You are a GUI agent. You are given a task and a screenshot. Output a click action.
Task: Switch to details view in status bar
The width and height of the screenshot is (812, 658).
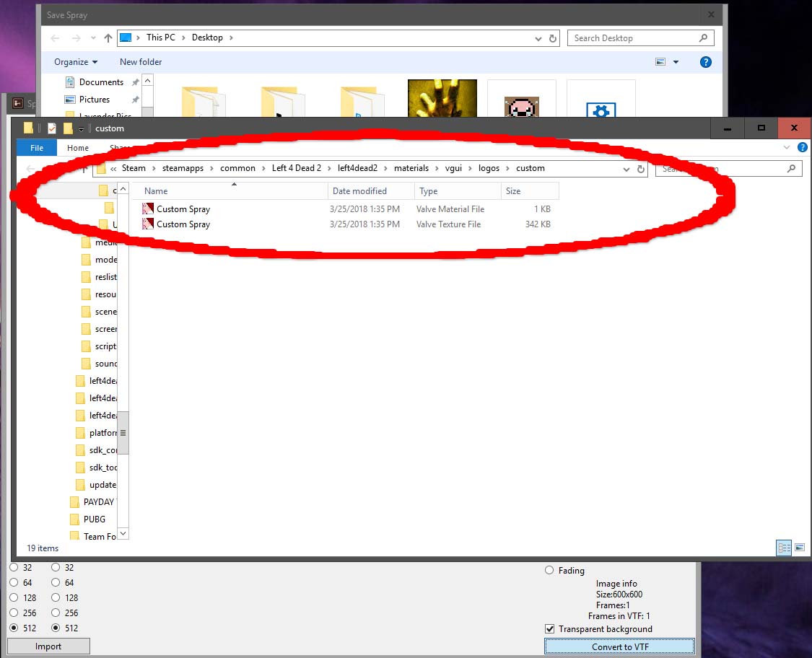[x=784, y=548]
